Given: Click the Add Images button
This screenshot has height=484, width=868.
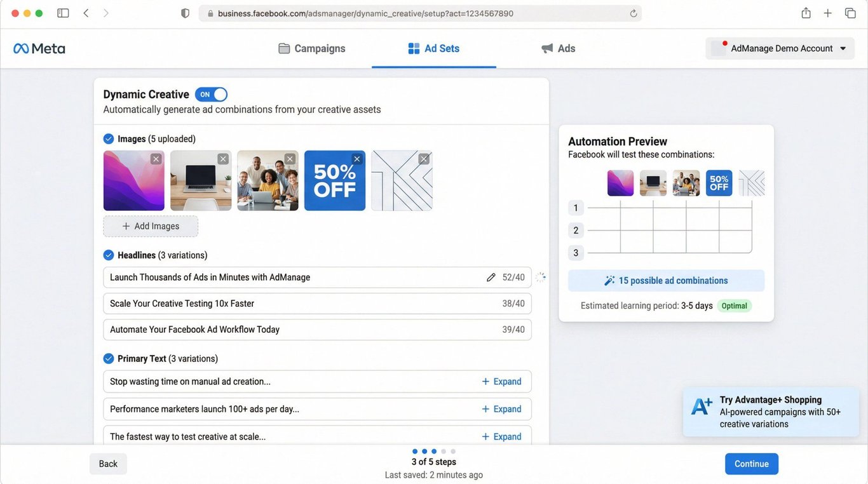Looking at the screenshot, I should 151,226.
